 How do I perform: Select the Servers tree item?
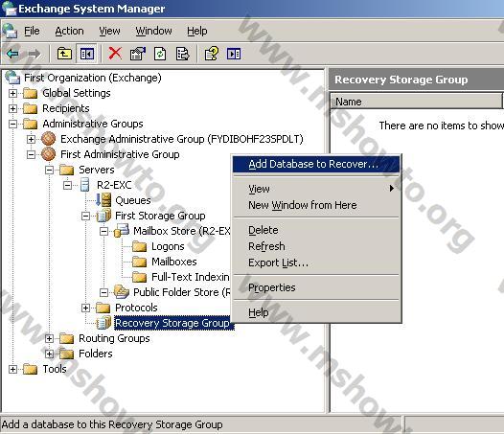point(97,170)
